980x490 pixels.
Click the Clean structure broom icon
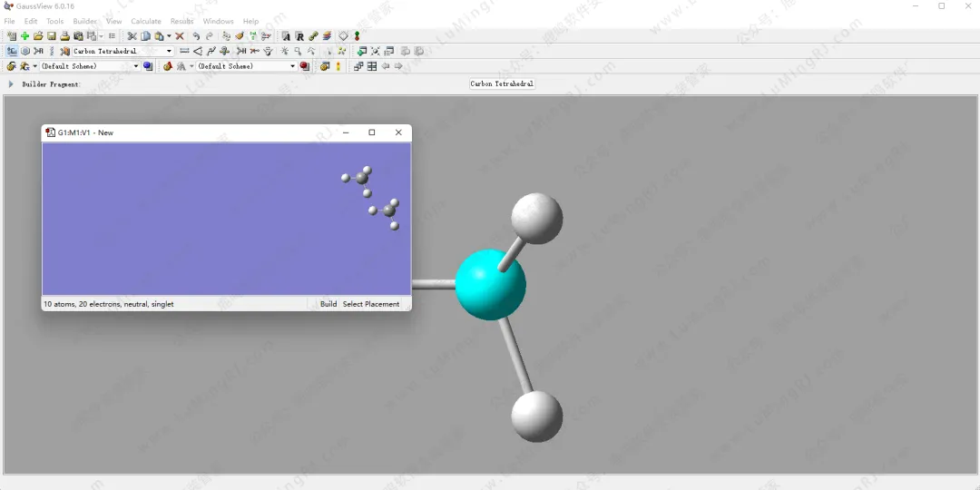pos(240,36)
